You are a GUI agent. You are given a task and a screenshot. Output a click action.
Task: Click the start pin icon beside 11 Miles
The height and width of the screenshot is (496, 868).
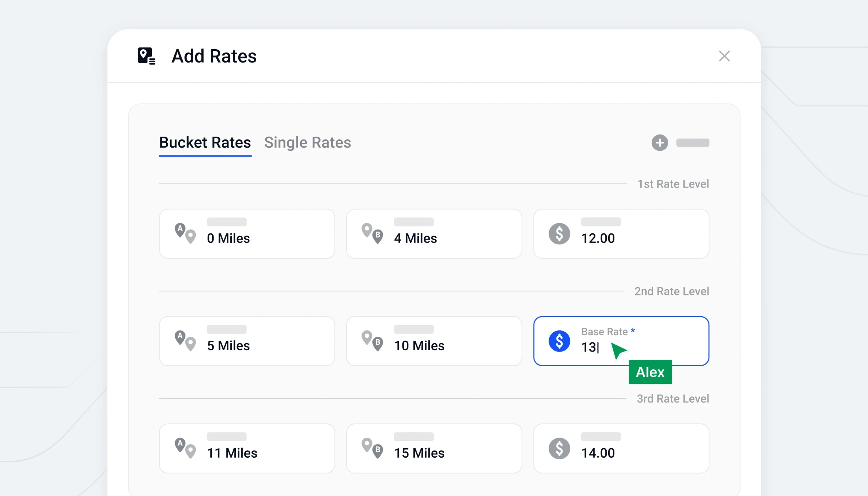coord(185,448)
